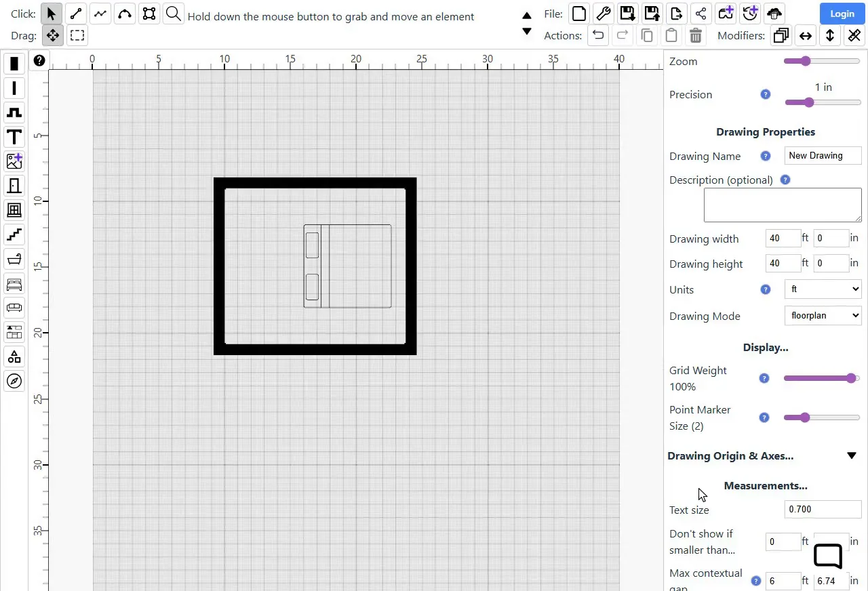The width and height of the screenshot is (868, 591).
Task: Select the arrow pointer click tool
Action: point(52,14)
